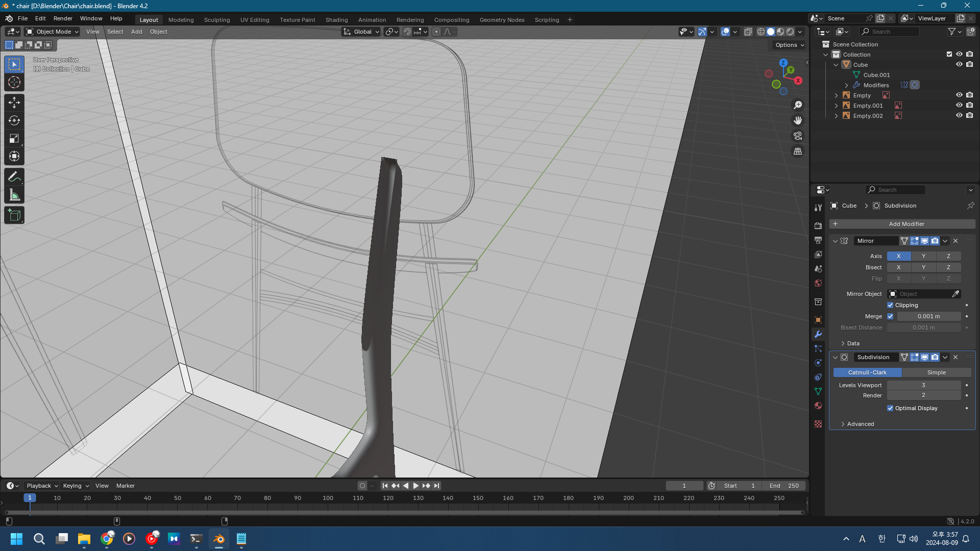Screen dimensions: 980x551
Task: Activate the Move tool
Action: click(14, 103)
